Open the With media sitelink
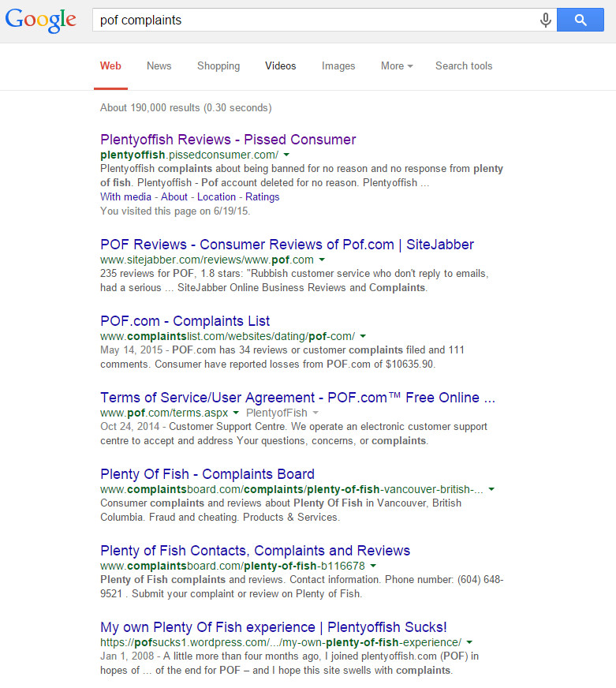Screen dimensions: 616x688 pyautogui.click(x=125, y=196)
